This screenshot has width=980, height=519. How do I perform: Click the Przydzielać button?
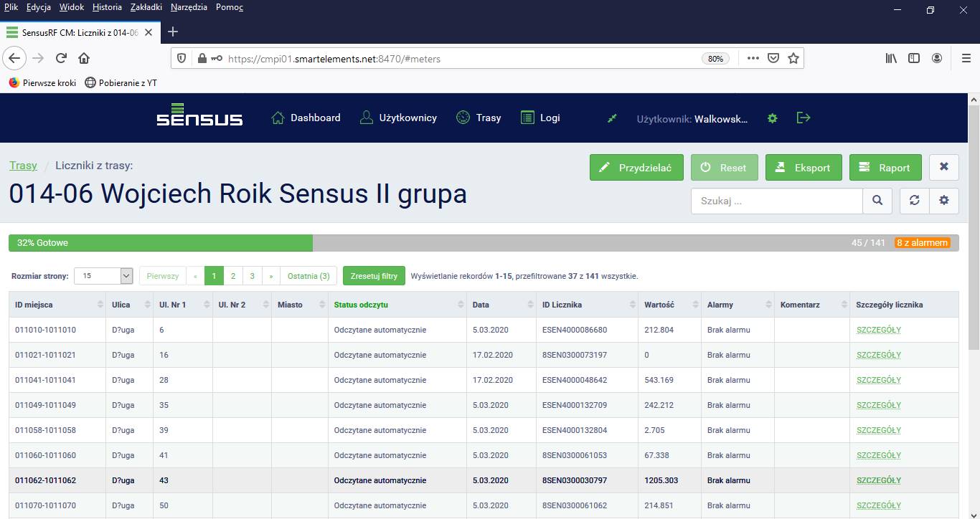coord(636,168)
